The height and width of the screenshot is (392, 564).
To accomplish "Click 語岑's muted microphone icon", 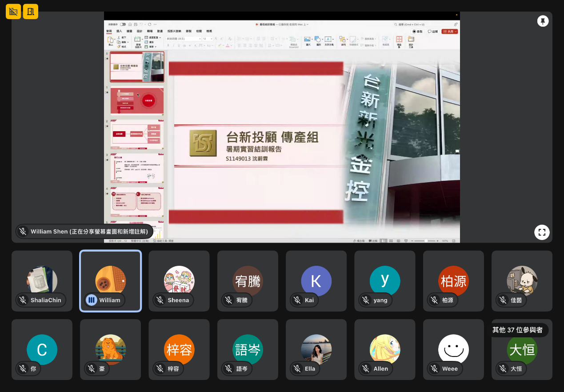I will (x=229, y=368).
